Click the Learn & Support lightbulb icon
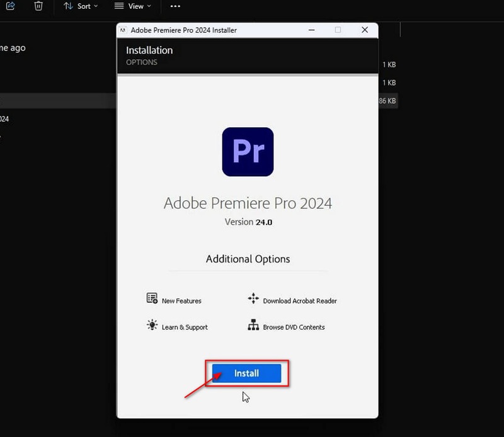The image size is (504, 437). pos(151,327)
